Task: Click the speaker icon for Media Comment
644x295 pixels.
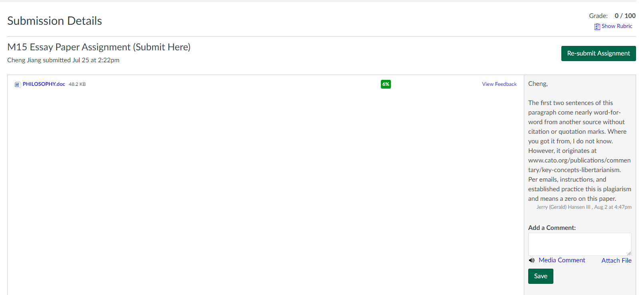Action: tap(532, 260)
